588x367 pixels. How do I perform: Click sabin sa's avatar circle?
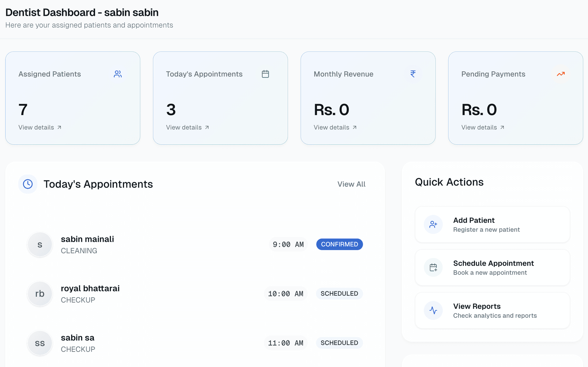(40, 343)
